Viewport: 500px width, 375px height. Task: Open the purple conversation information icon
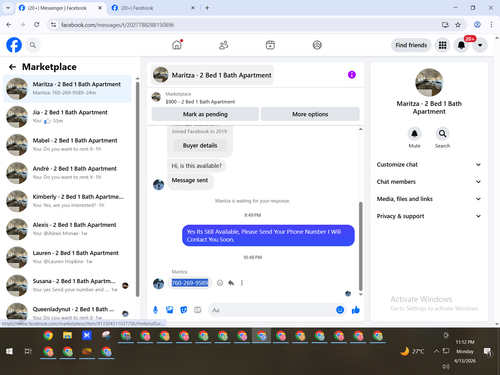pos(352,75)
